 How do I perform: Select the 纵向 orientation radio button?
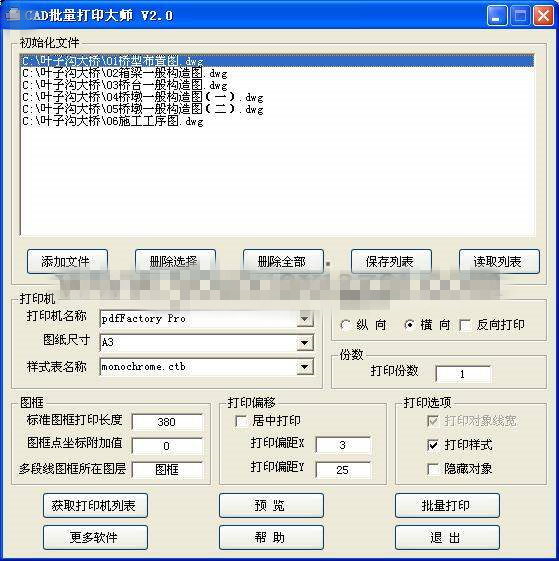345,325
